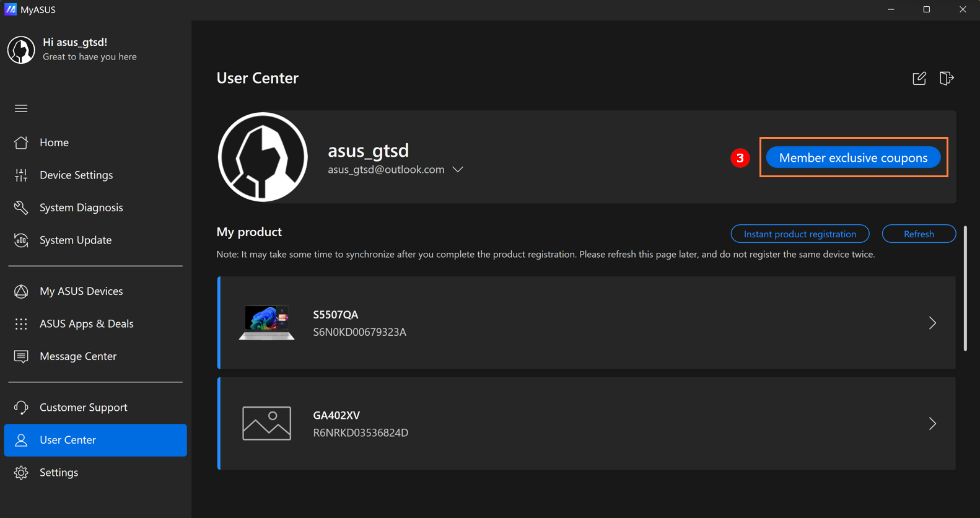Click Member exclusive coupons button
The width and height of the screenshot is (980, 518).
(853, 158)
